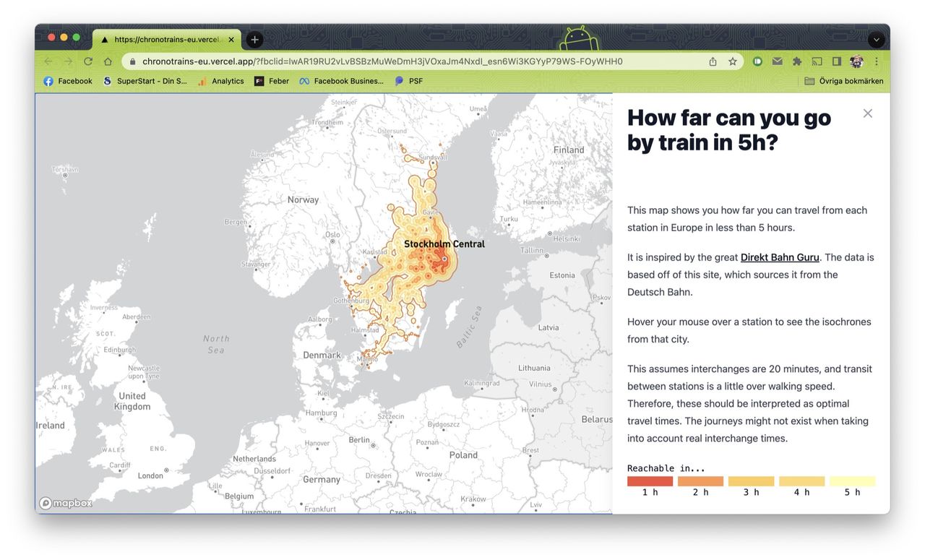Click the Mapbox logo link
Viewport: 925px width, 560px height.
(x=66, y=503)
